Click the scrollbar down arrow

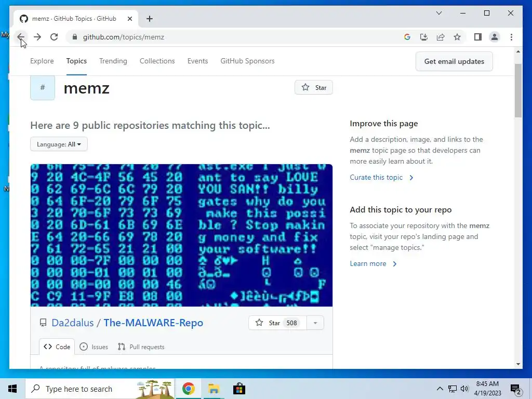518,364
